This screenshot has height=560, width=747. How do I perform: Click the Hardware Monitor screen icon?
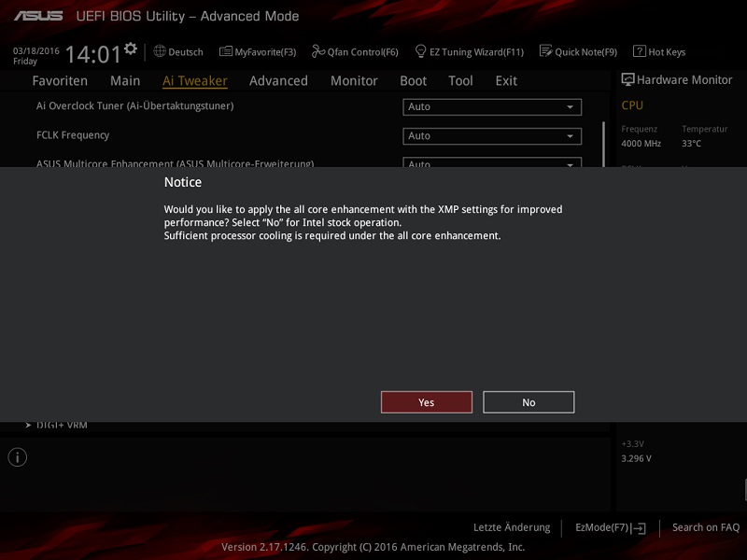pyautogui.click(x=627, y=79)
